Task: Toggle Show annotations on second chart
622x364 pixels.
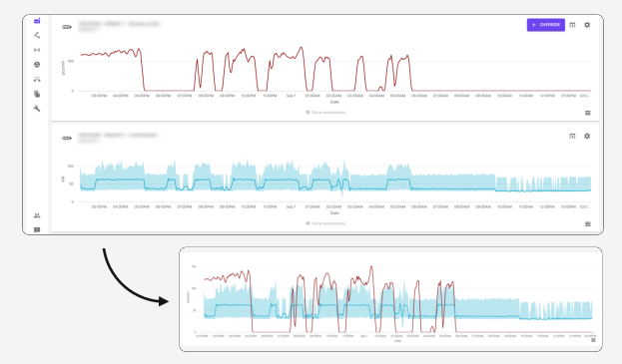Action: pyautogui.click(x=325, y=223)
